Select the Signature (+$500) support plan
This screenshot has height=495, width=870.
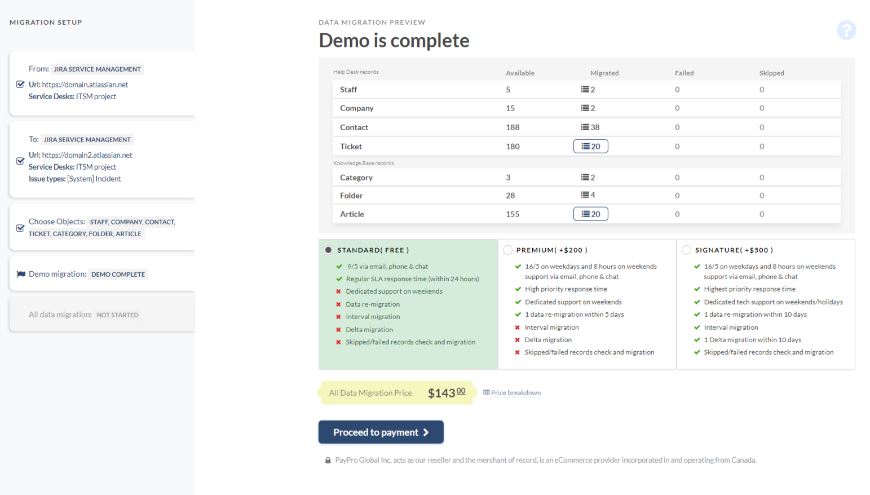686,250
